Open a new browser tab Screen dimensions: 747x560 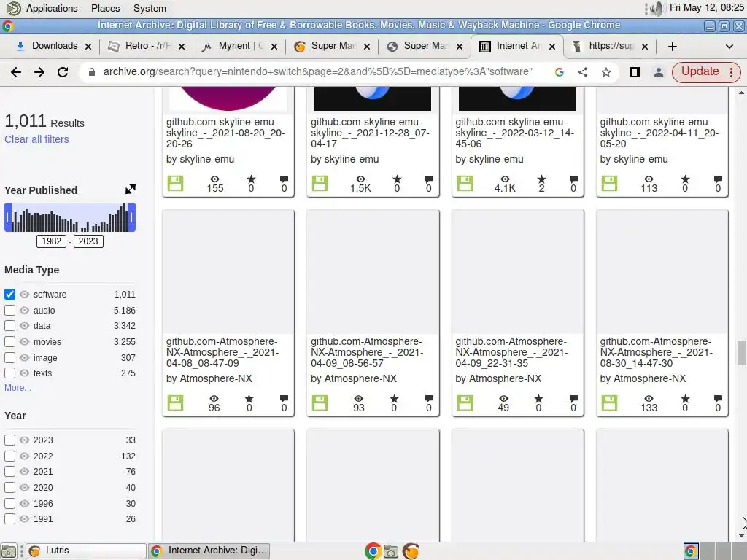coord(672,46)
